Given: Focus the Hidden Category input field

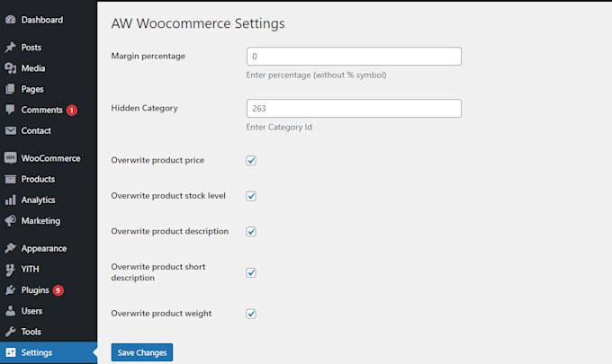Looking at the screenshot, I should pyautogui.click(x=354, y=109).
